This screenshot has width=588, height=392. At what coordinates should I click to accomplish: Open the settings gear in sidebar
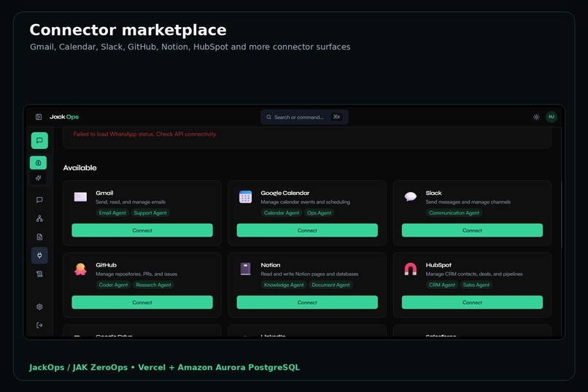tap(39, 307)
